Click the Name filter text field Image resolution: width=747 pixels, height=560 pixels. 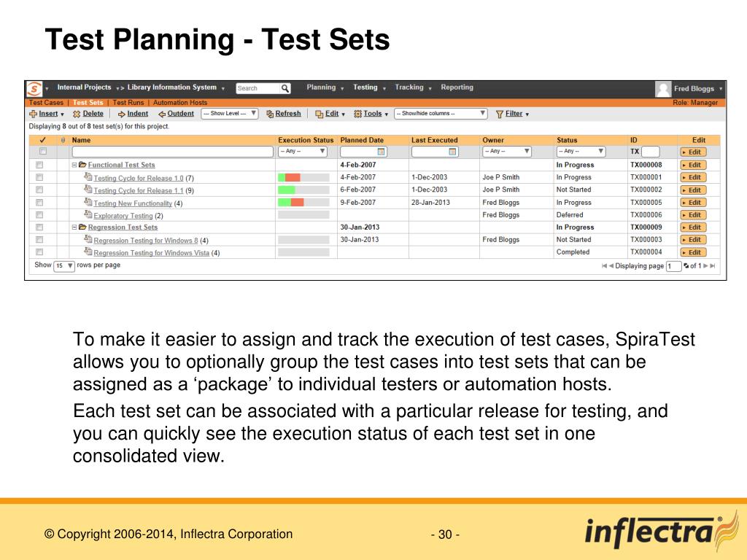click(172, 152)
